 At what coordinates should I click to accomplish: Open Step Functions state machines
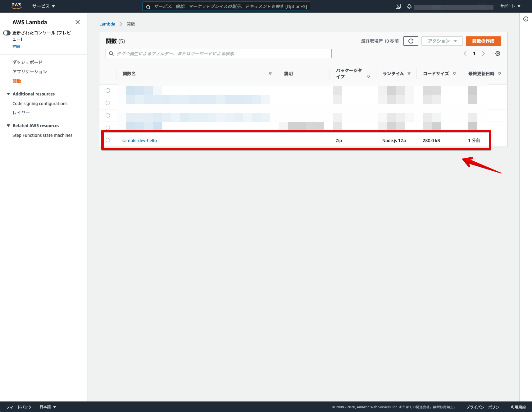click(x=42, y=135)
